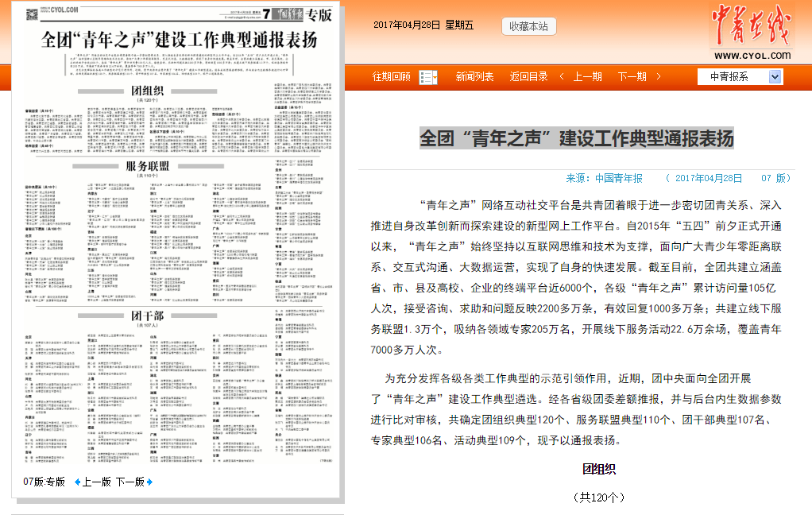Image resolution: width=812 pixels, height=515 pixels.
Task: Click the 中国青年报 masthead on page image
Action: coord(288,11)
